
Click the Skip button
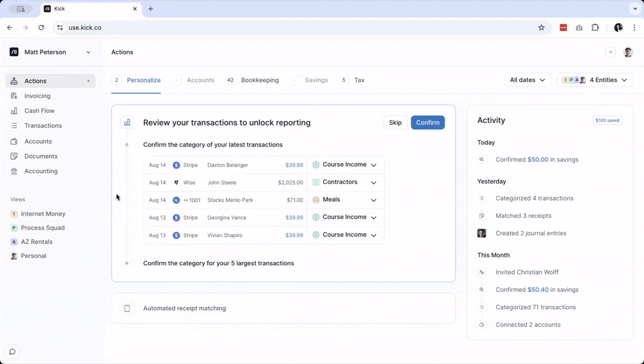[395, 123]
